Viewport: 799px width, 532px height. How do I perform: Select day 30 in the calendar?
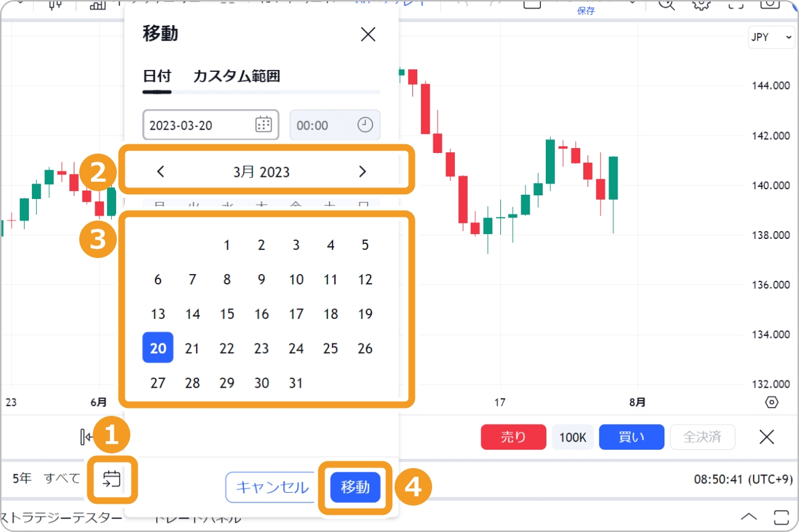(x=261, y=383)
